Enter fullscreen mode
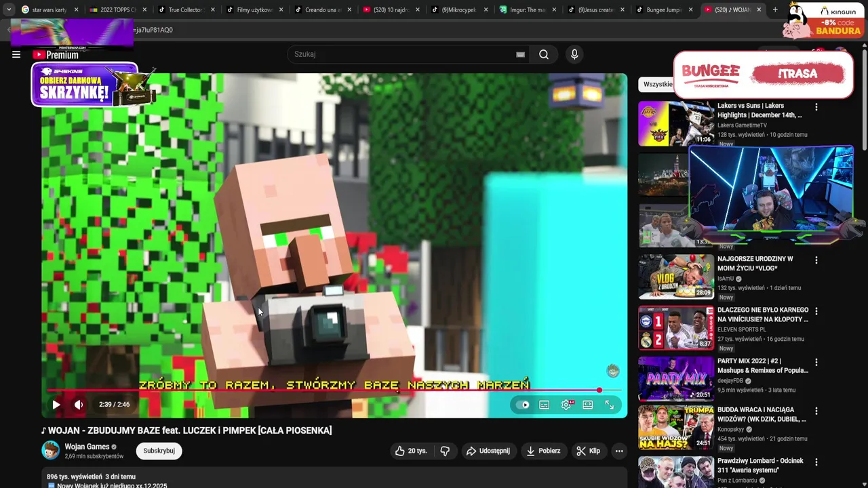The width and height of the screenshot is (868, 488). 610,405
